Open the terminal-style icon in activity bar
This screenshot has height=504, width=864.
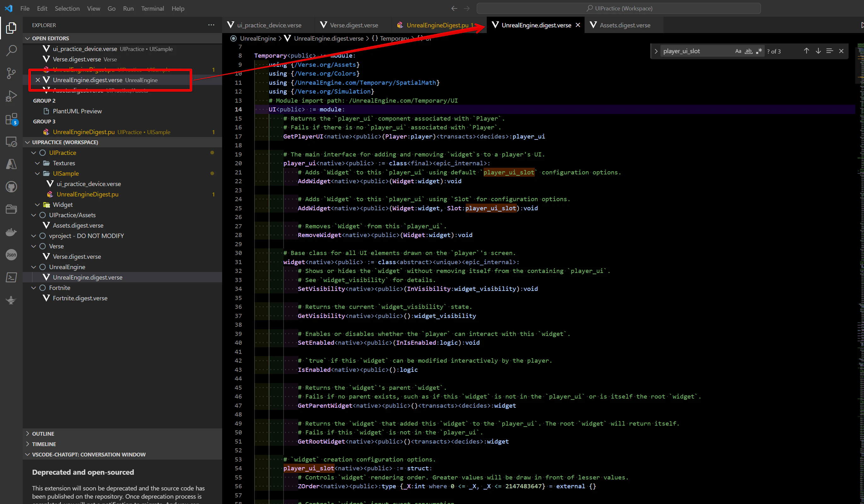pyautogui.click(x=11, y=278)
